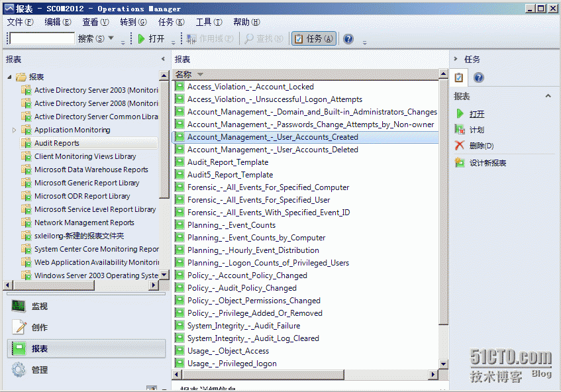561x392 pixels.
Task: Switch to the Authoring workspace
Action: (86, 327)
